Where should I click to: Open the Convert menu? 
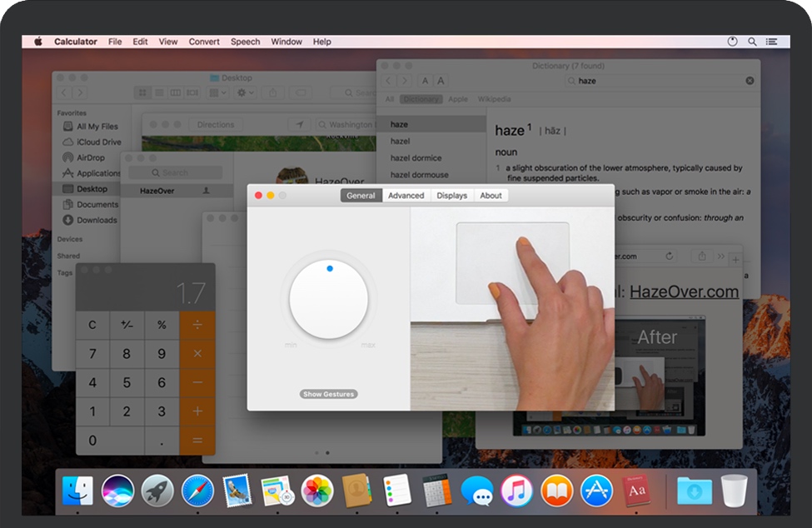204,42
